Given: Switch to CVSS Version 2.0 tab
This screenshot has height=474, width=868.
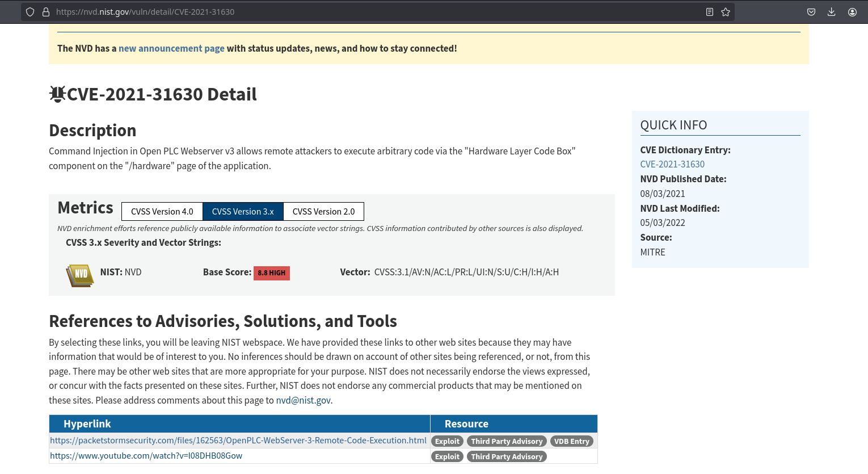Looking at the screenshot, I should (x=323, y=212).
